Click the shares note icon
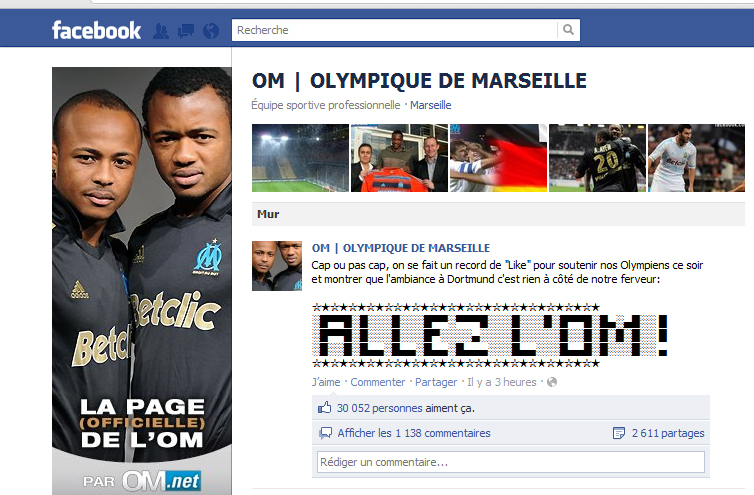 click(x=618, y=433)
